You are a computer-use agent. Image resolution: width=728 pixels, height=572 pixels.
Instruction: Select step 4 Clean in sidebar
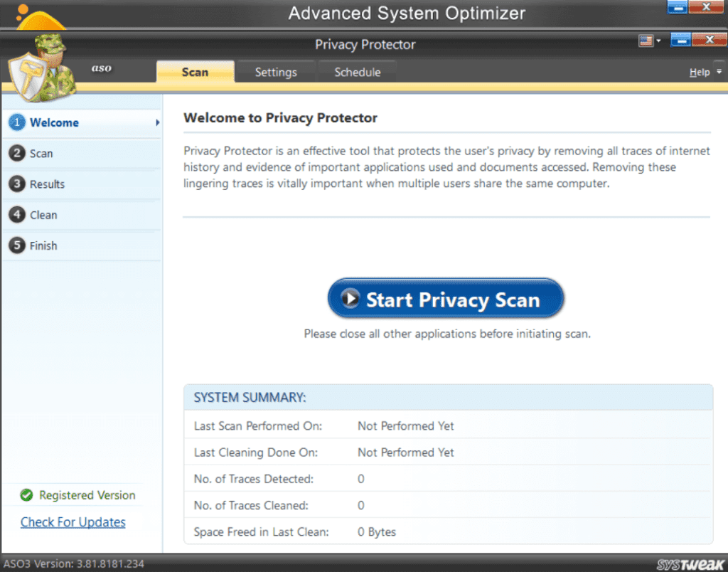point(82,215)
